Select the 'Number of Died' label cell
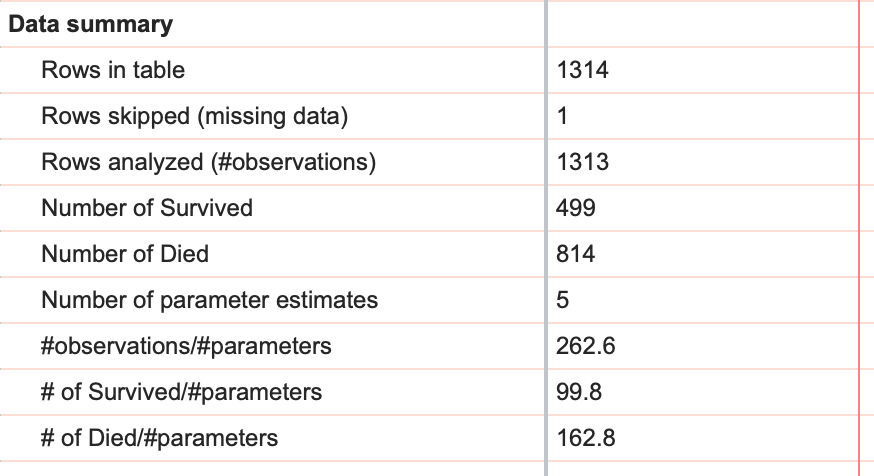The height and width of the screenshot is (476, 874). click(x=125, y=254)
